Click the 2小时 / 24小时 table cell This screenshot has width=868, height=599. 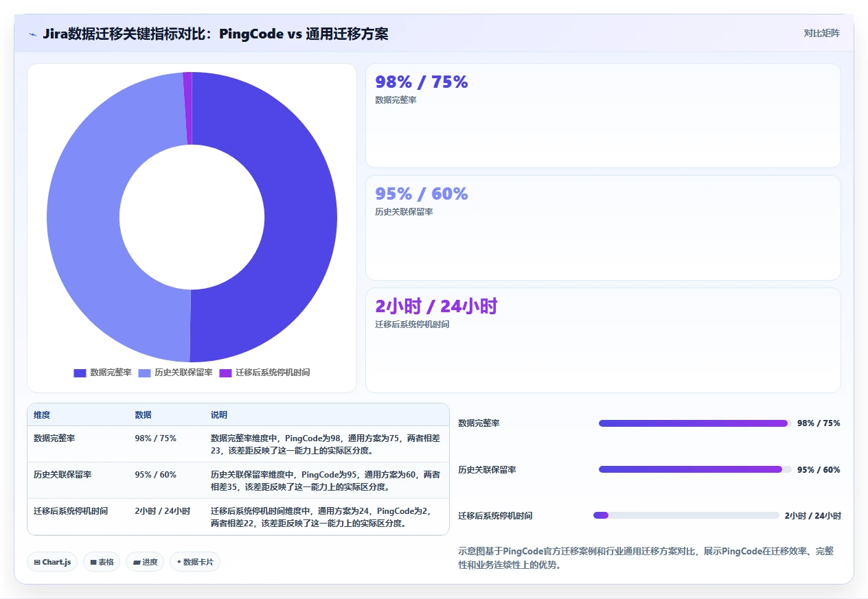click(x=162, y=510)
